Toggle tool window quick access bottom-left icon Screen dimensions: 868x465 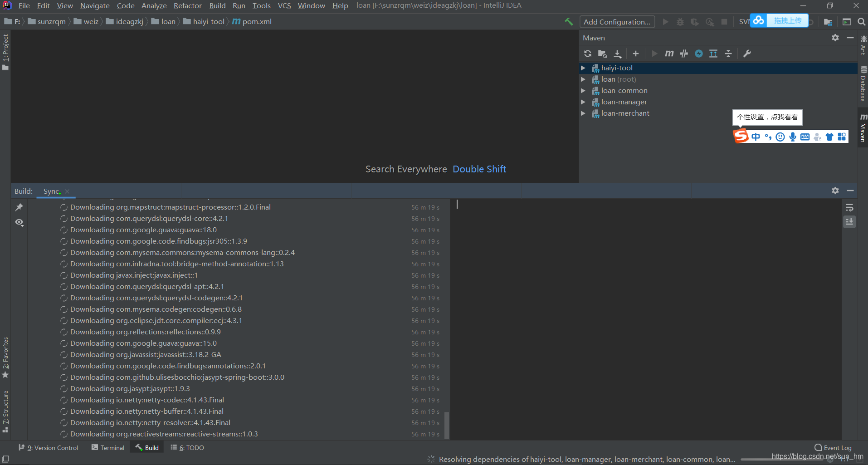pyautogui.click(x=5, y=459)
